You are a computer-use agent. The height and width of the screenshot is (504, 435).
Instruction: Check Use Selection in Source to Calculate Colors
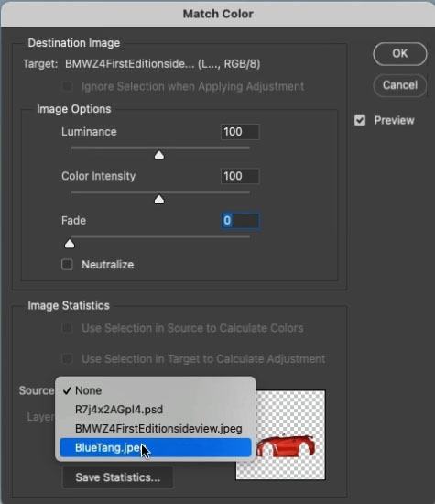[x=67, y=328]
